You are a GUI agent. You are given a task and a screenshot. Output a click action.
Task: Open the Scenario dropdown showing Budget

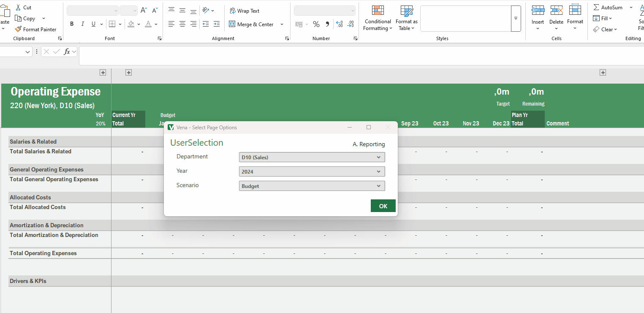pos(312,185)
